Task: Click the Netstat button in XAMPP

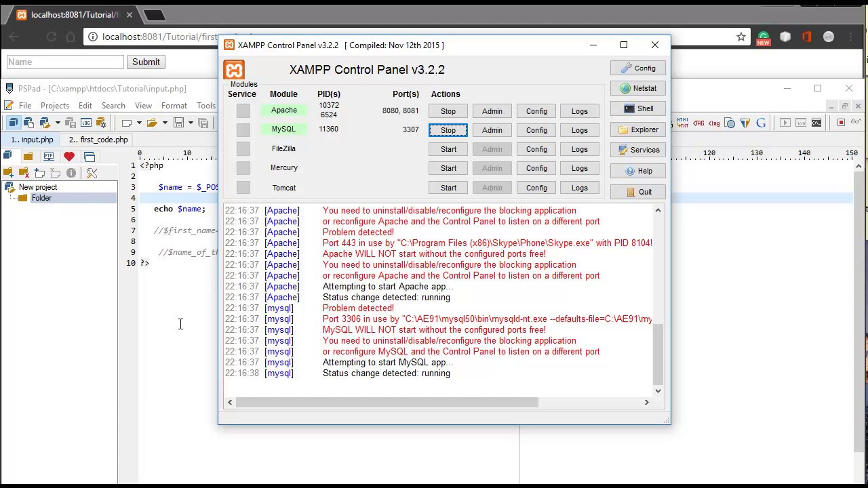Action: coord(638,88)
